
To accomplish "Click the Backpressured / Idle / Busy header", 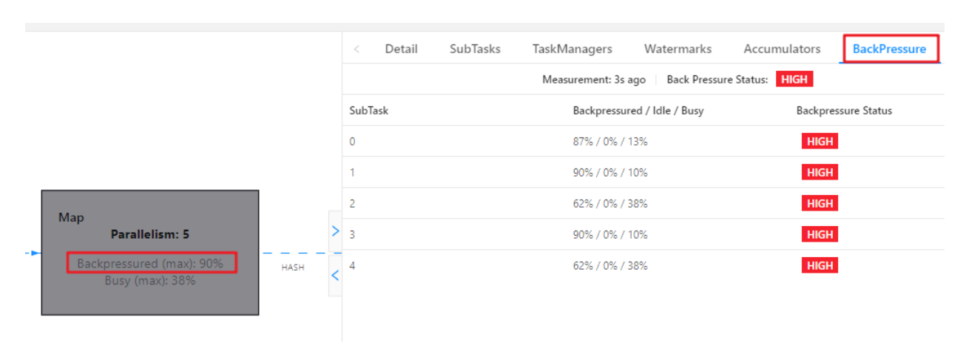I will 638,111.
